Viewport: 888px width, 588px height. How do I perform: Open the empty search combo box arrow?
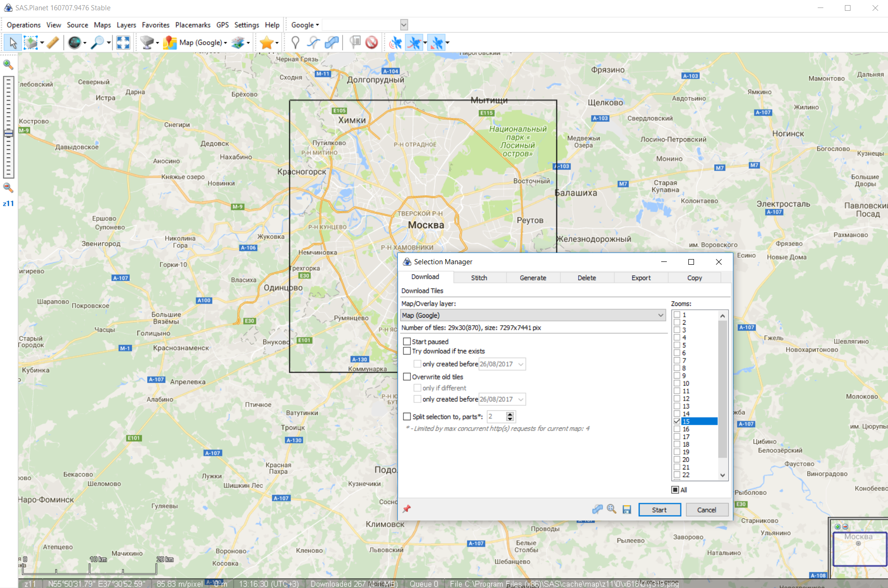click(404, 25)
